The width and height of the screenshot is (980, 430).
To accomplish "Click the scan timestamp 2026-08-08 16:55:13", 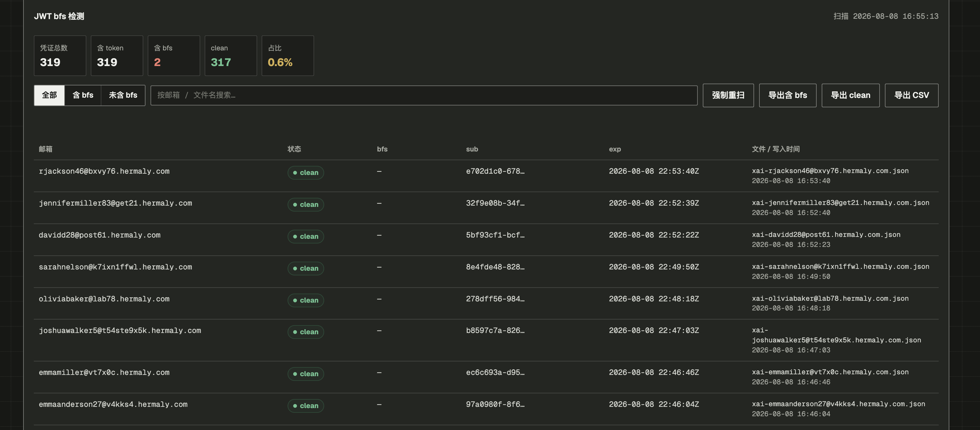I will (x=896, y=16).
